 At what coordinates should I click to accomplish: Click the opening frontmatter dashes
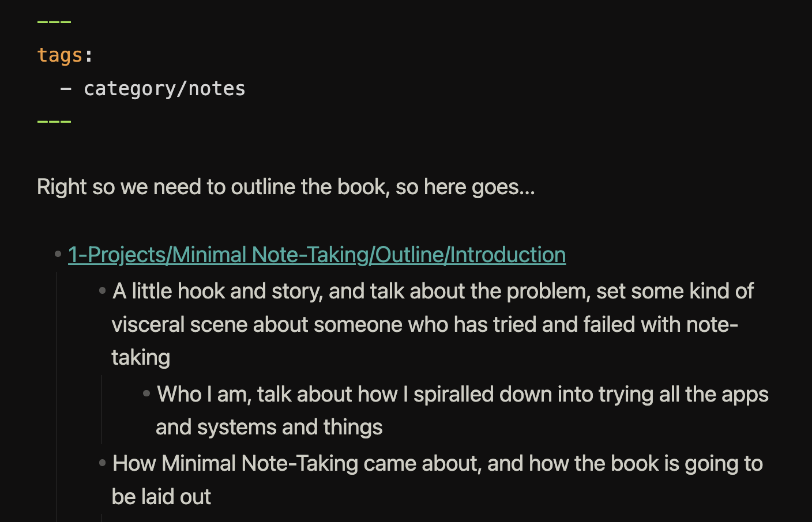coord(54,22)
